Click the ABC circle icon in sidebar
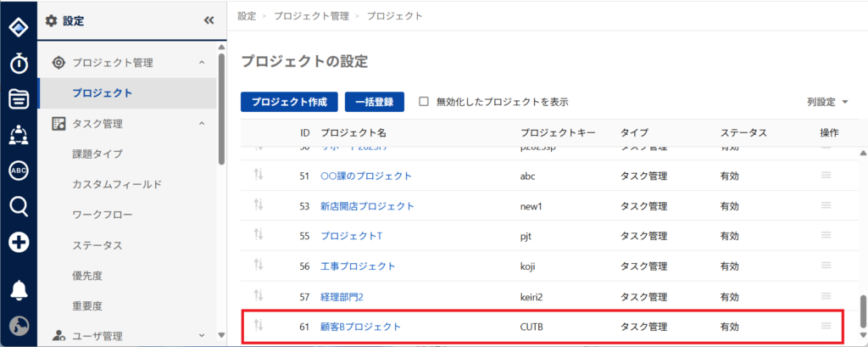The width and height of the screenshot is (868, 347). 18,171
